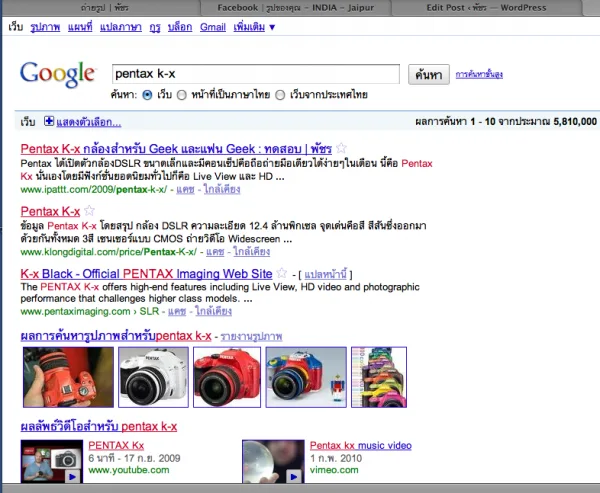Open the กรุ๊ป navigation link
This screenshot has height=493, width=600.
pos(155,27)
